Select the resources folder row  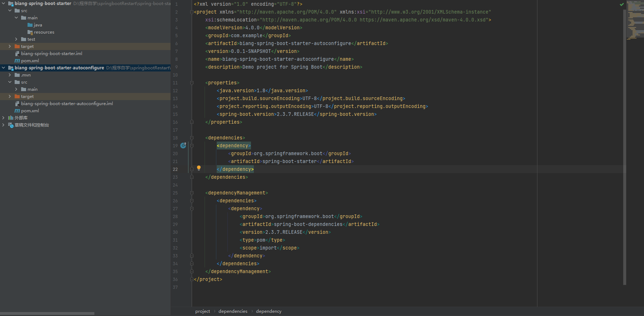click(x=85, y=32)
